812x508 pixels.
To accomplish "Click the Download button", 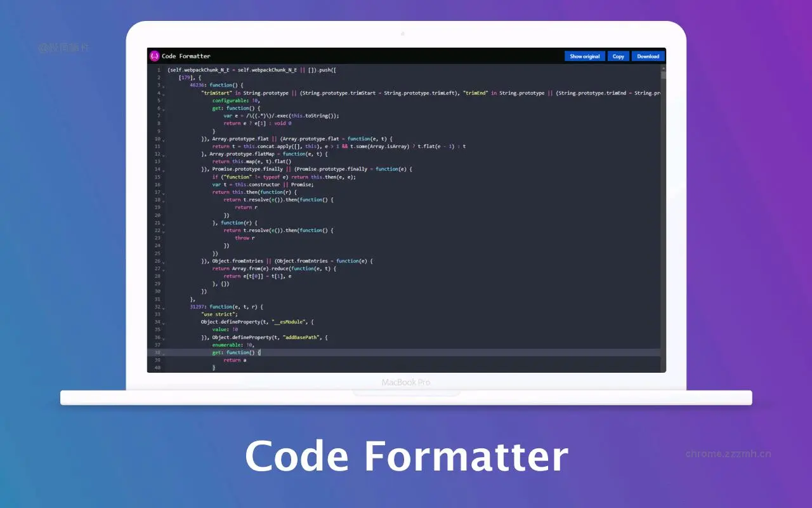I will 647,56.
